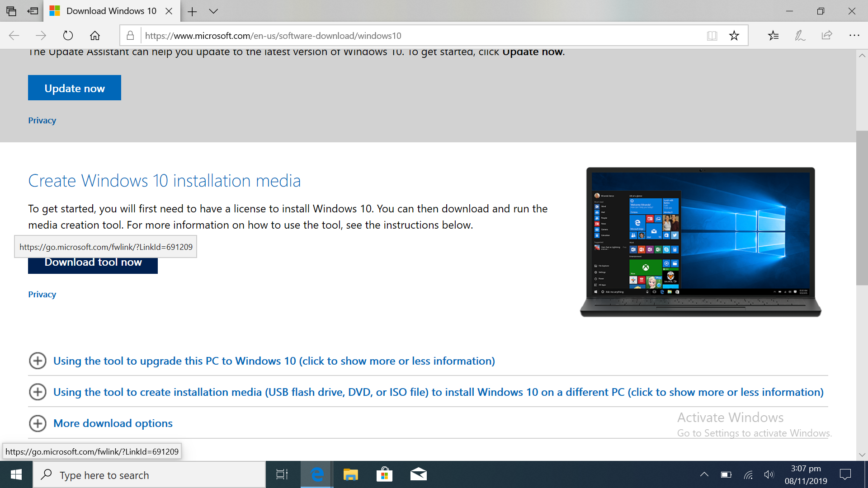Close the Download Windows 10 tab

pos(169,11)
